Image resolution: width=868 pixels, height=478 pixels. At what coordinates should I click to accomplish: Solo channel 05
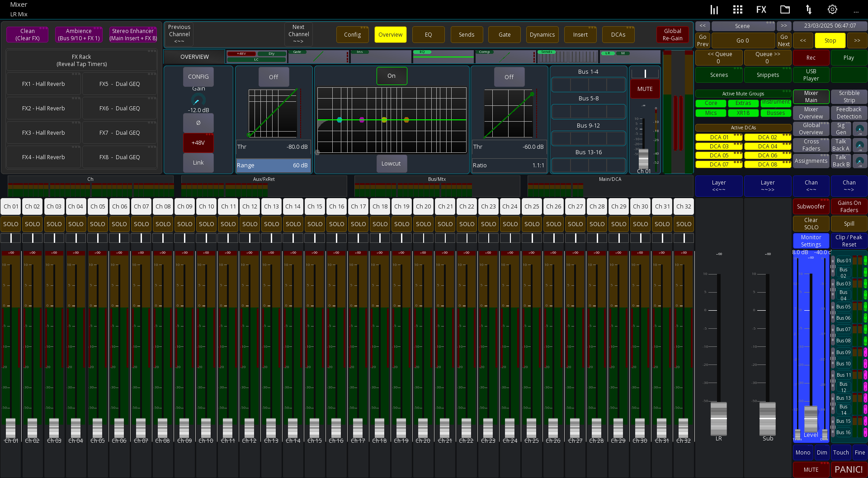(98, 224)
